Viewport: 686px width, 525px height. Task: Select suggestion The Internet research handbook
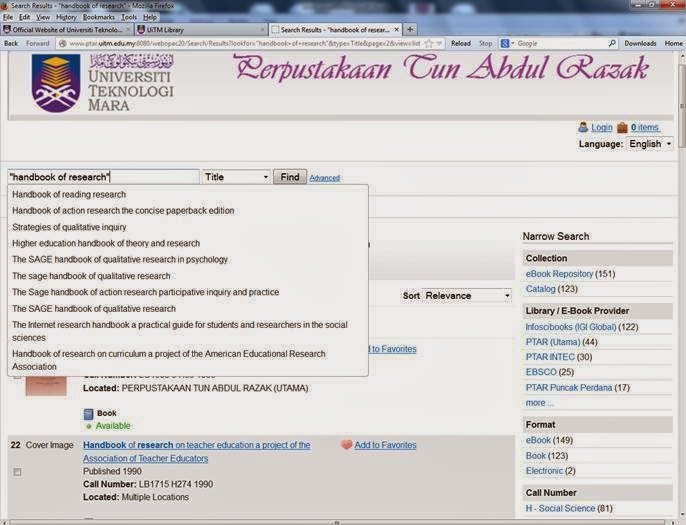pyautogui.click(x=188, y=331)
